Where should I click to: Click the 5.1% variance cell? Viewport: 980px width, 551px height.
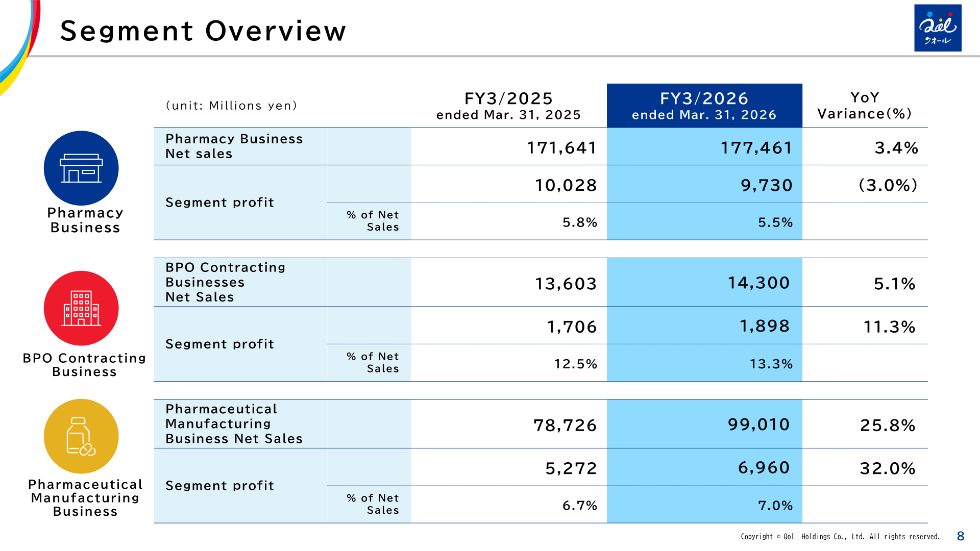click(x=894, y=284)
